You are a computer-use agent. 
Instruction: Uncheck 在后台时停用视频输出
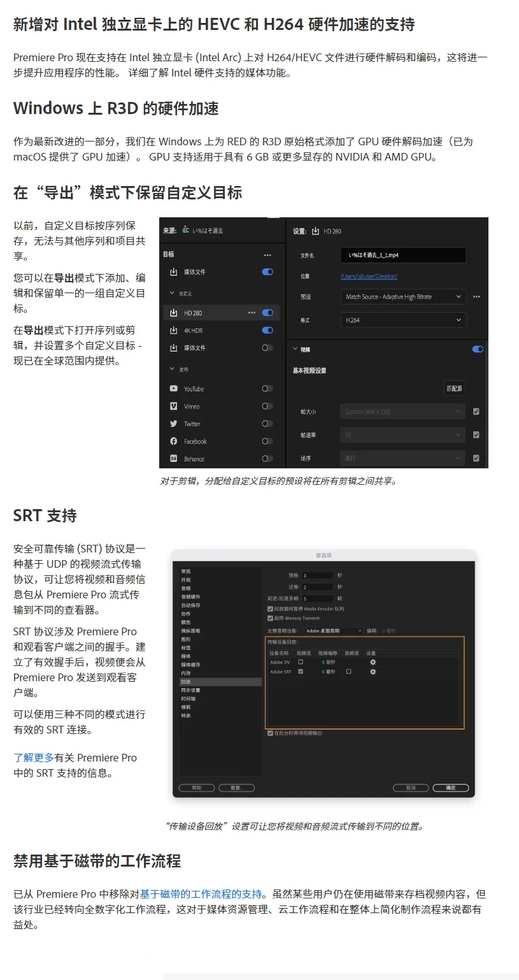[271, 733]
